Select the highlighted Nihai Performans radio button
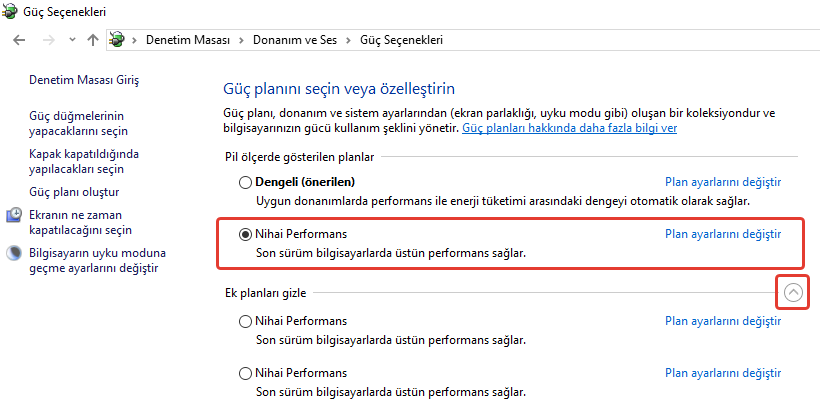The image size is (820, 417). (x=245, y=234)
